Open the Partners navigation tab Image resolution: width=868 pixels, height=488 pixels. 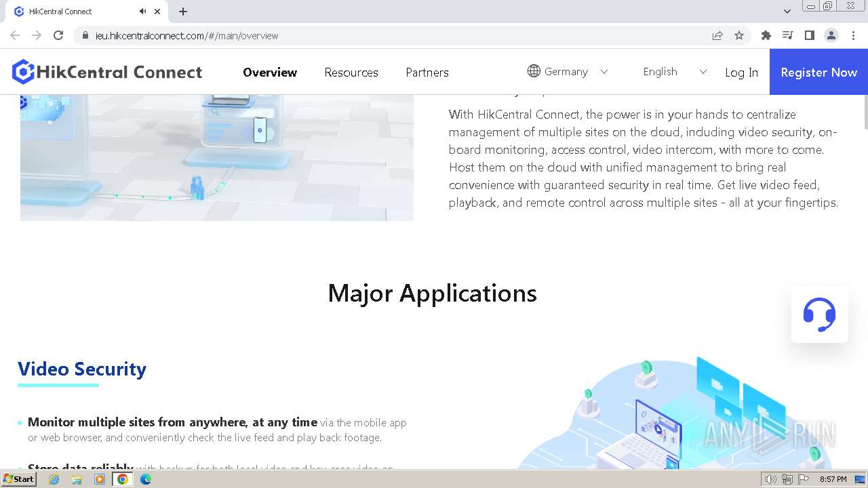pyautogui.click(x=427, y=73)
